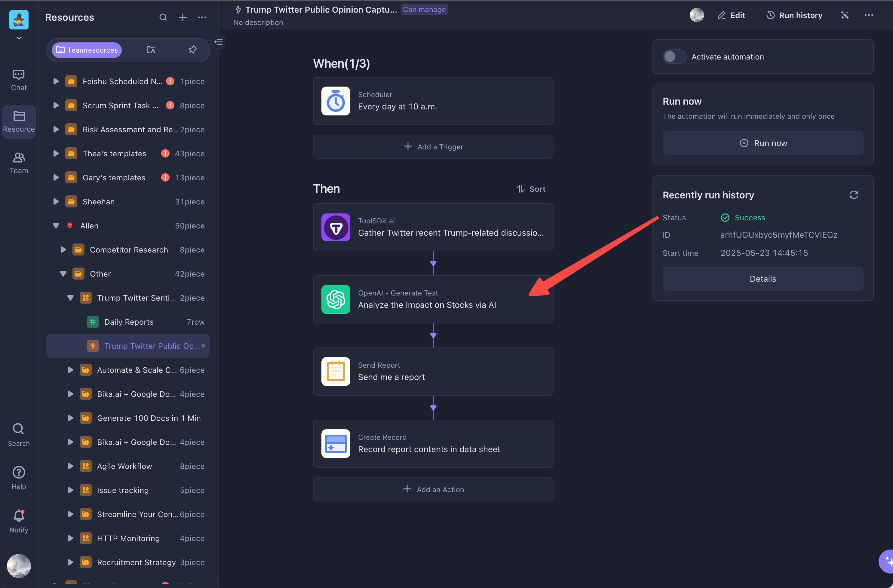Screen dimensions: 893x588
Task: Click the Can manage permission badge
Action: tap(424, 9)
